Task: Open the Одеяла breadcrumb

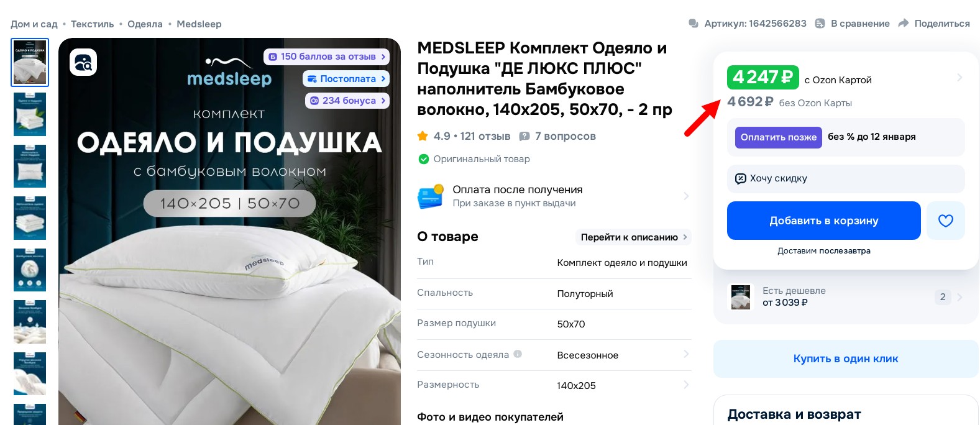Action: (x=145, y=24)
